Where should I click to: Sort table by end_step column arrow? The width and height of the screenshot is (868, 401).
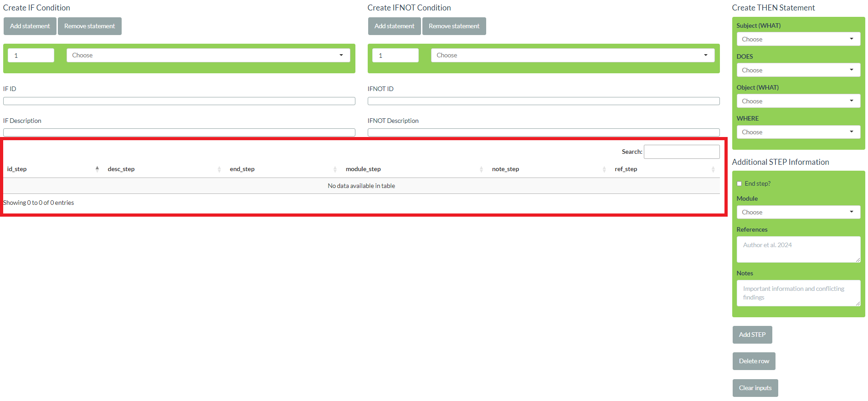click(x=335, y=169)
